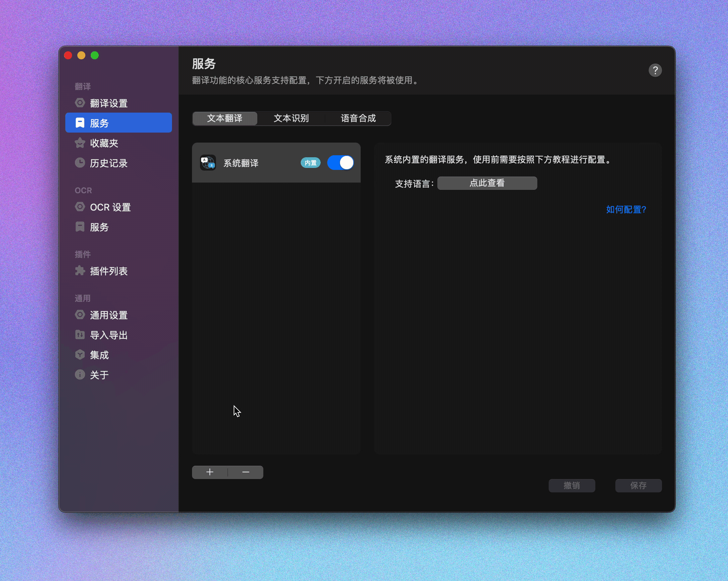Select the 收藏夹 star icon
The image size is (728, 581).
pyautogui.click(x=80, y=143)
